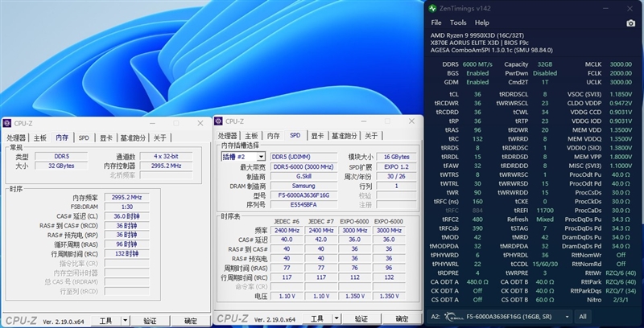Click ZenTimings VSOC (SVI3) value 1.1850V
The width and height of the screenshot is (644, 328).
pyautogui.click(x=621, y=94)
